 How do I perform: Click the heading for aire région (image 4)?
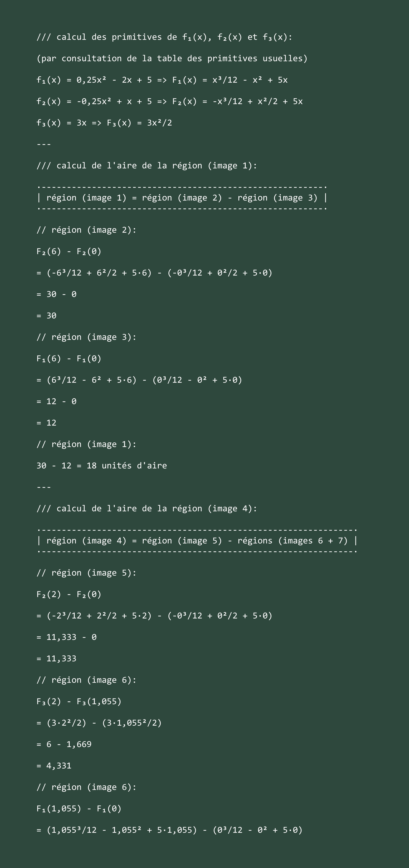(x=147, y=509)
